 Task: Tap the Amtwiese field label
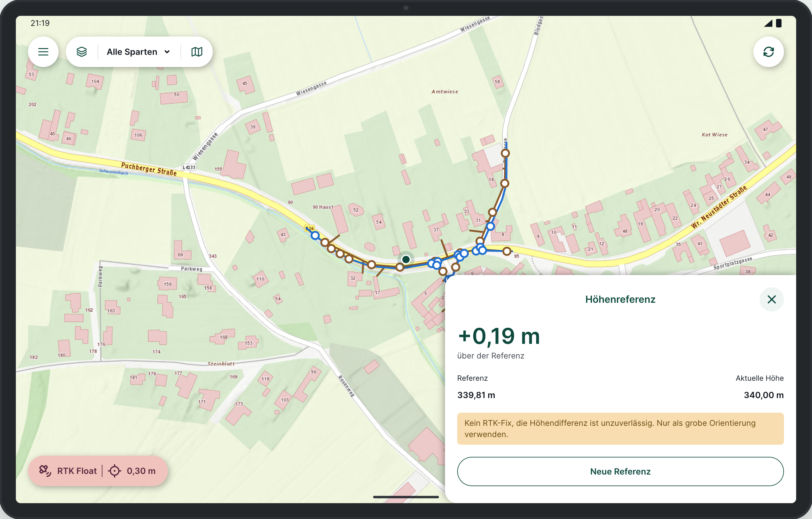click(445, 92)
